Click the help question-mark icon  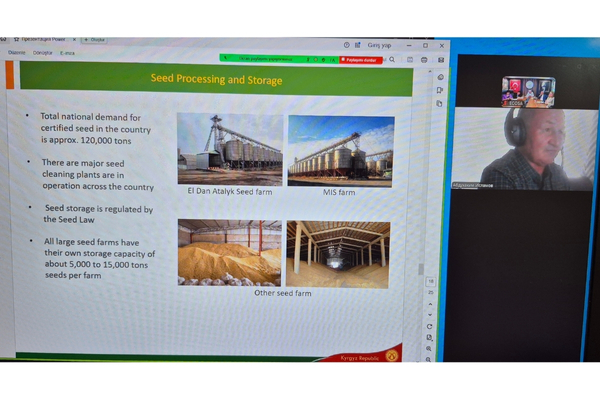(346, 45)
